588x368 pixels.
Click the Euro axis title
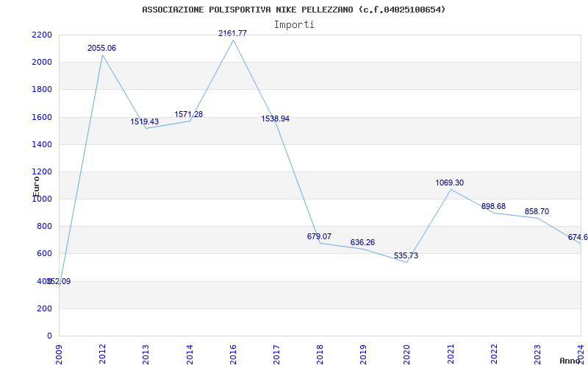[x=36, y=186]
